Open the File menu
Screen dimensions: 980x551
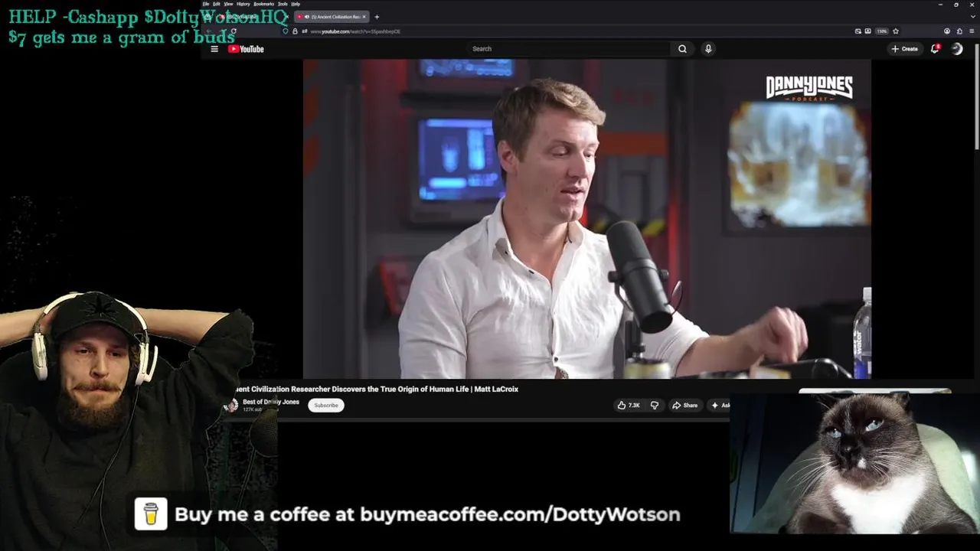coord(206,4)
